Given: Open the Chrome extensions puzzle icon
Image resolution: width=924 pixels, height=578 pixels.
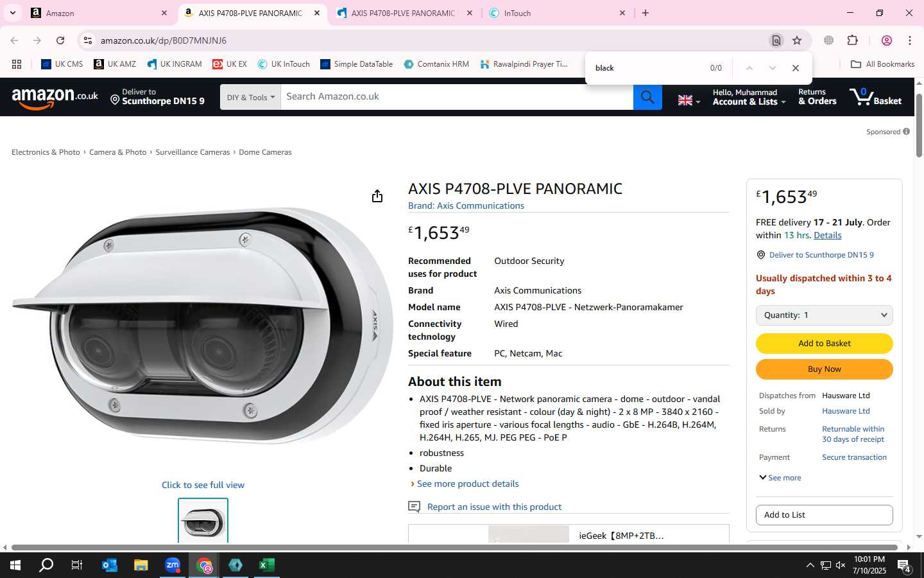Looking at the screenshot, I should 852,40.
